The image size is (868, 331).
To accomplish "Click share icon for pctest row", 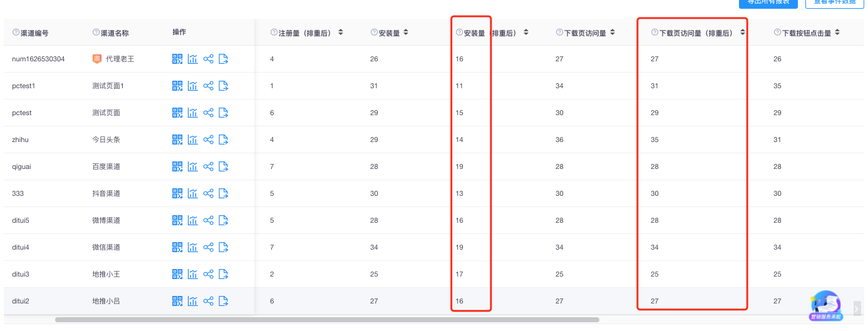I will (x=209, y=113).
